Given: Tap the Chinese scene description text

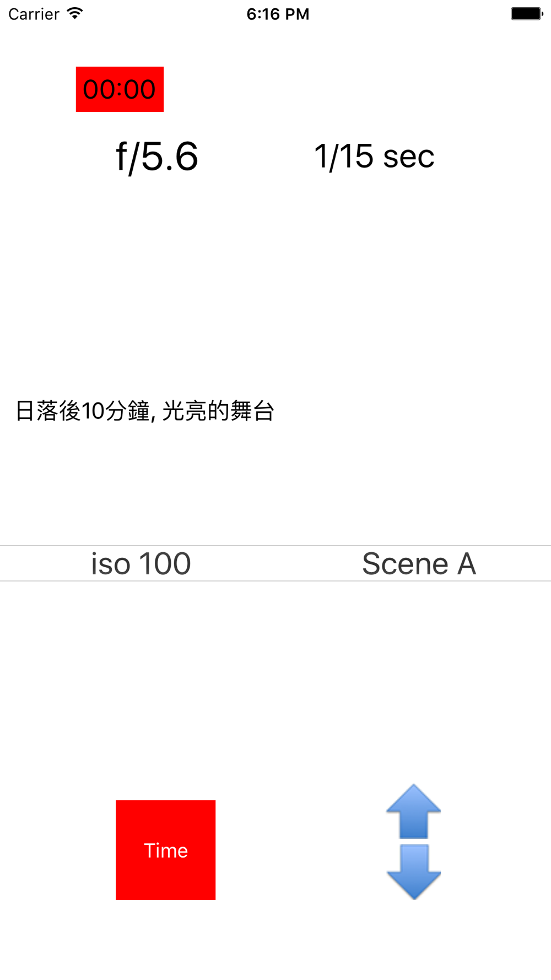Looking at the screenshot, I should [145, 411].
